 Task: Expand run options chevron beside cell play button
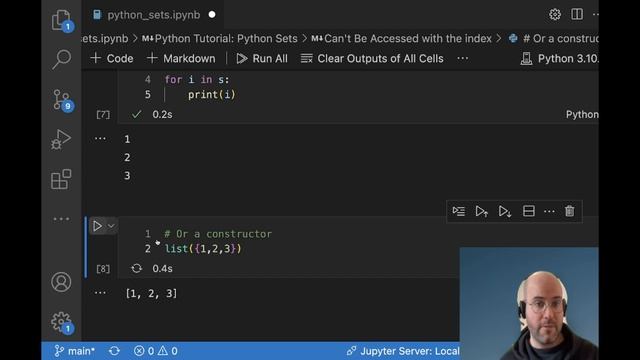pyautogui.click(x=111, y=226)
